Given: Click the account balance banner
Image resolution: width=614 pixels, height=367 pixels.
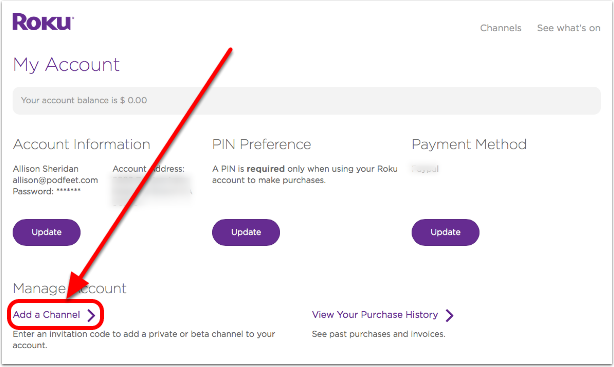Looking at the screenshot, I should click(307, 101).
